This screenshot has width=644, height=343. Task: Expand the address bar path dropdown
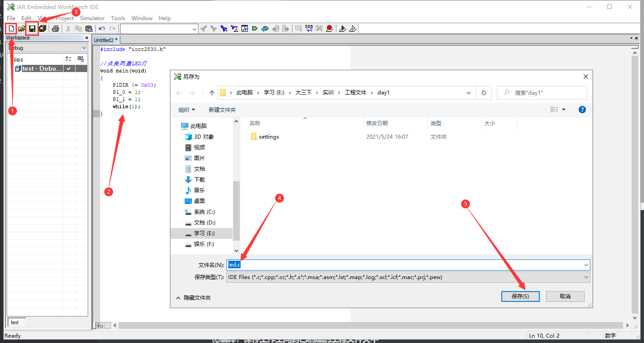pos(468,93)
